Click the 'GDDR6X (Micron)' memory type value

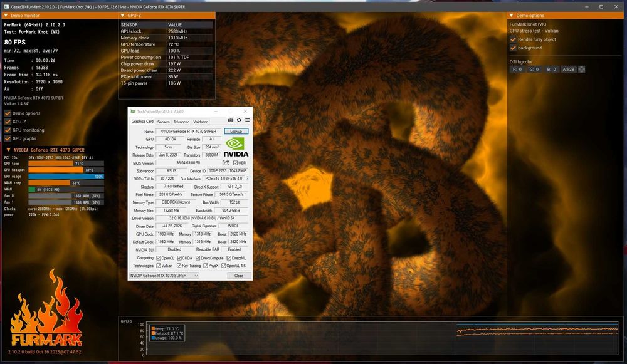pos(176,202)
